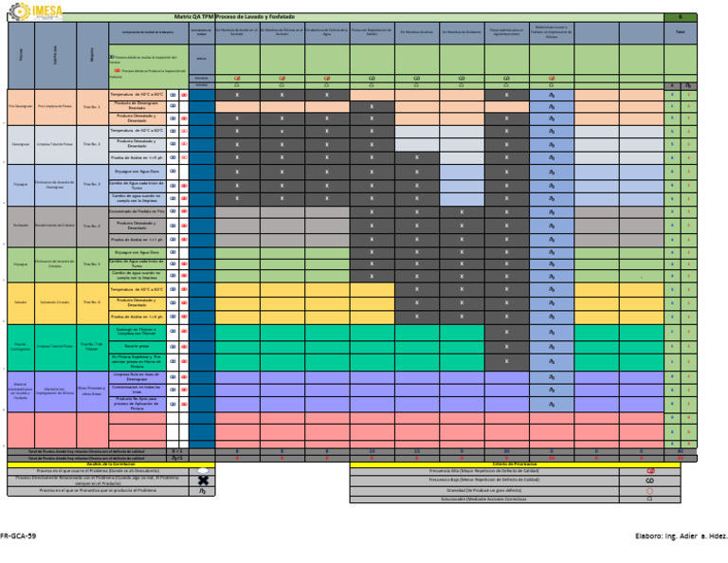Select the Sellador process cell
Image resolution: width=728 pixels, height=563 pixels.
coord(21,302)
